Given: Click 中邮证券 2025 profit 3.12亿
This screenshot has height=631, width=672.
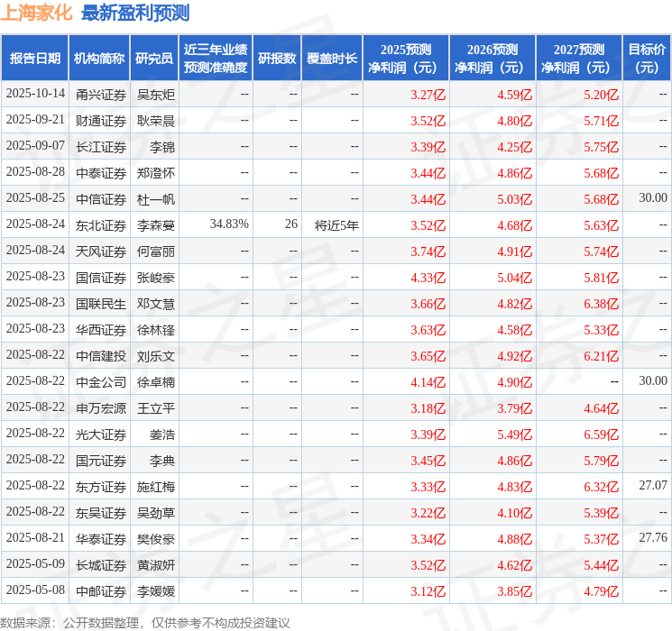Looking at the screenshot, I should tap(428, 591).
